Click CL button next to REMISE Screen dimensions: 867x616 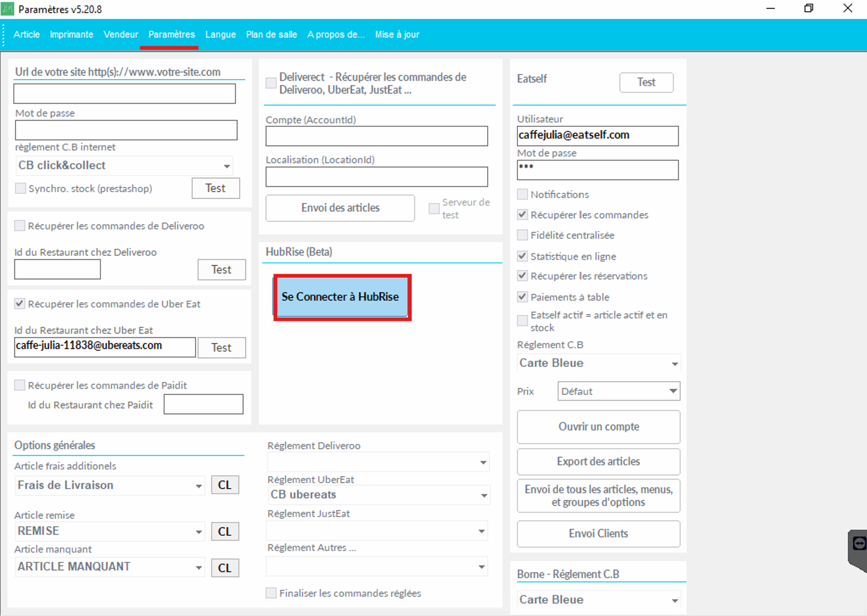point(225,532)
